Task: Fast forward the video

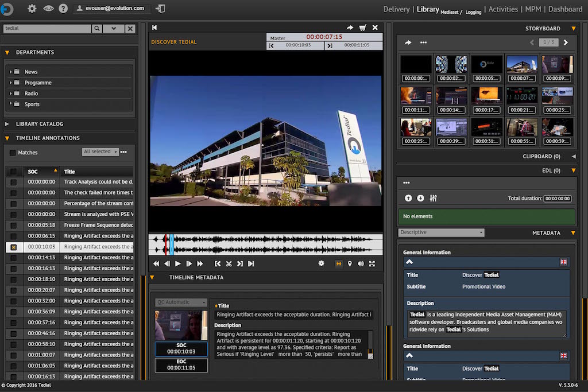Action: (200, 264)
